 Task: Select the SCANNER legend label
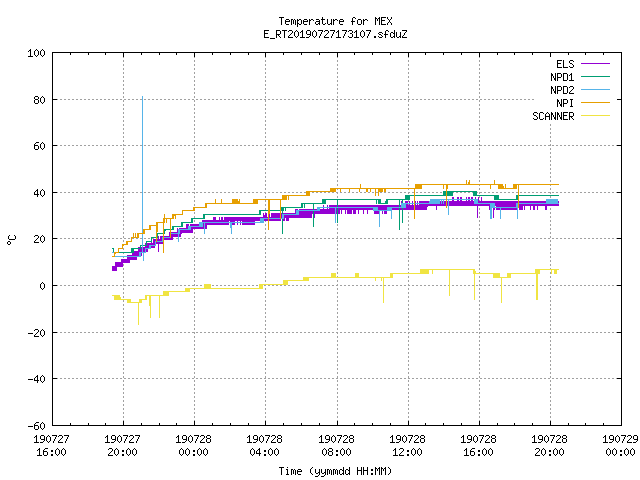(x=553, y=116)
